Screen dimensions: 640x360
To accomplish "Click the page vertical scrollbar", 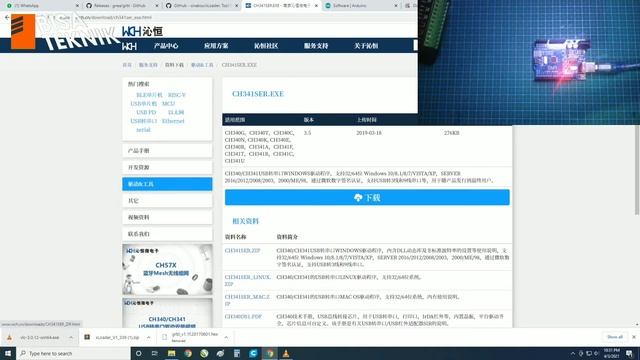I will 637,169.
